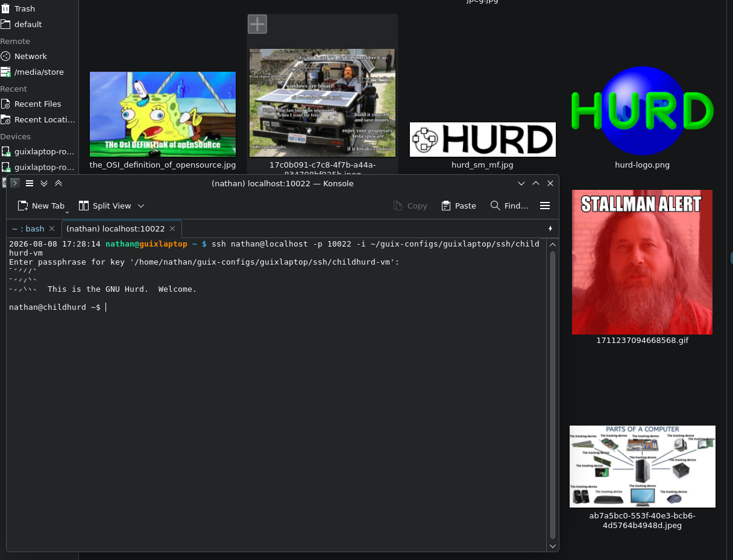The image size is (733, 560).
Task: Select the the_OSI_definition_of_opensource.jpg thumbnail
Action: click(x=163, y=114)
